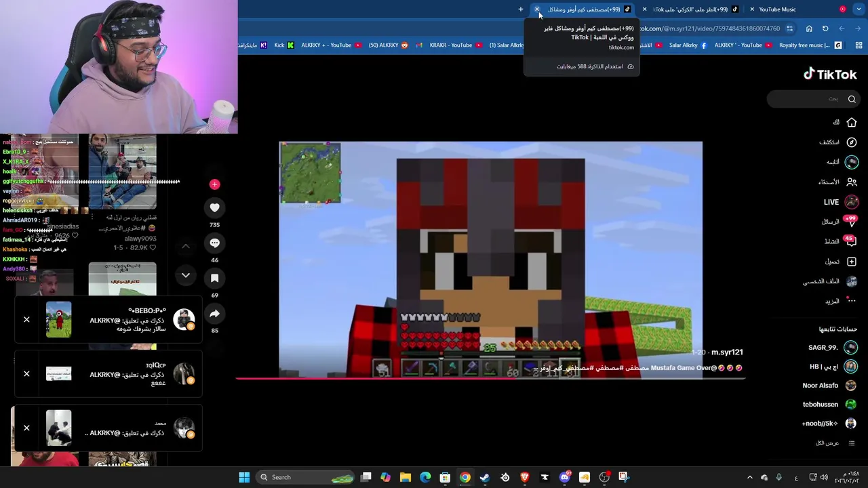Expand the system tray hidden icons chevron

pos(750,477)
